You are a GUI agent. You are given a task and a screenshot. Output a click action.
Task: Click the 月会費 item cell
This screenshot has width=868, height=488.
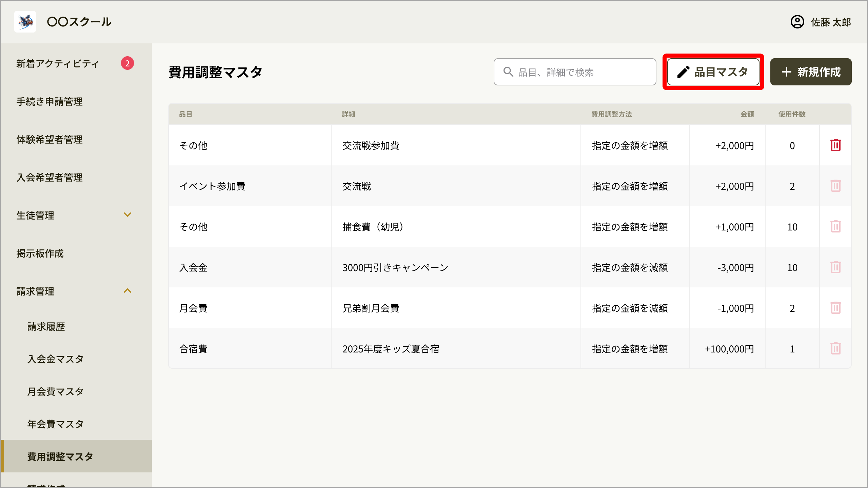[250, 308]
